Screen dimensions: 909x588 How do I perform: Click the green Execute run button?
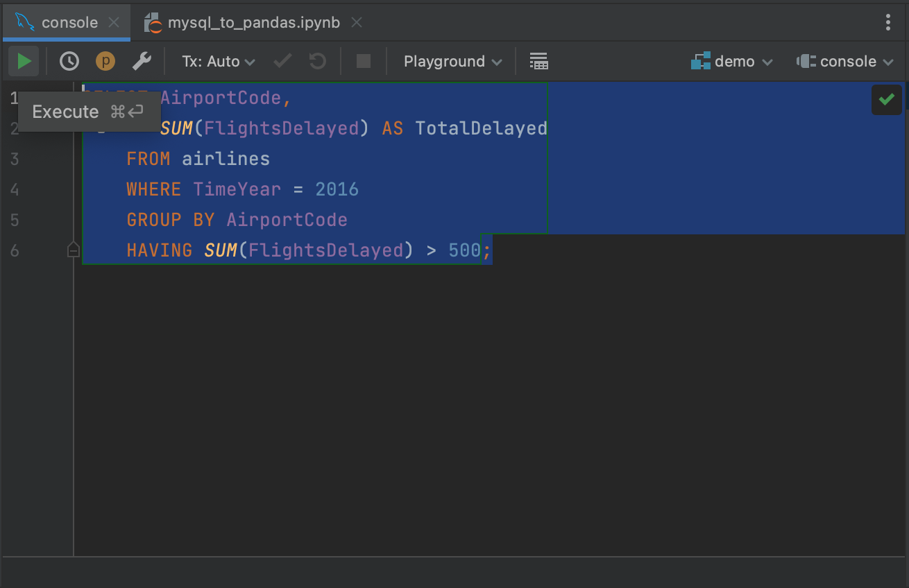[24, 61]
